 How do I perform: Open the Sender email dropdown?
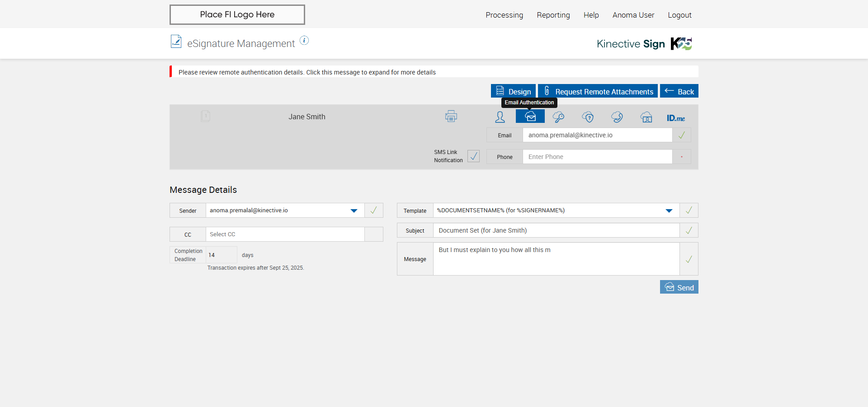click(354, 211)
